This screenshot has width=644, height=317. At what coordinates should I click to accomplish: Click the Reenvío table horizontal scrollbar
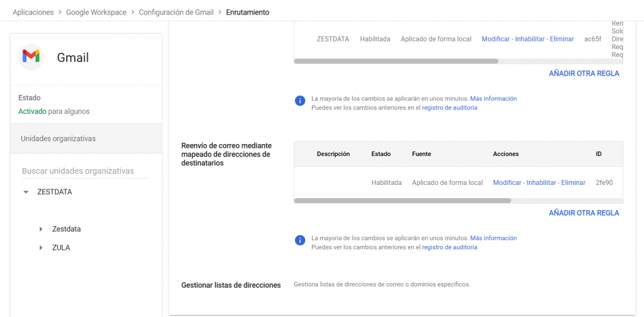click(x=402, y=201)
